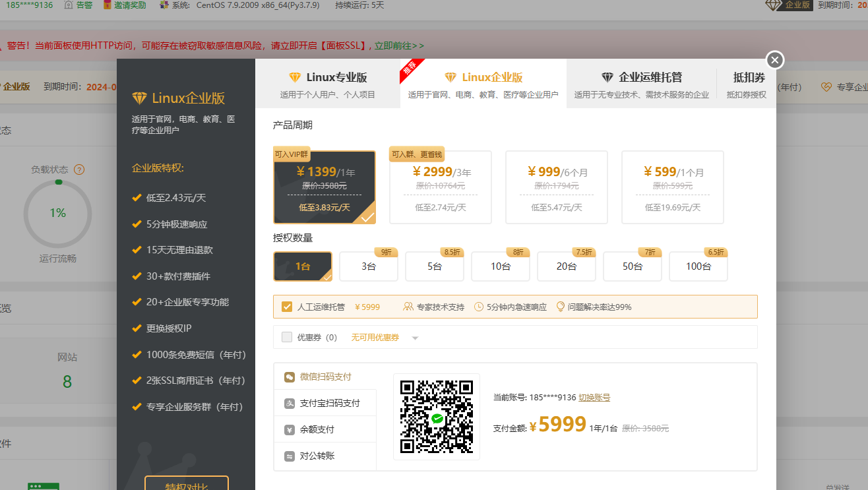This screenshot has width=868, height=490.
Task: Click the 系统 CentOS system icon
Action: point(164,5)
